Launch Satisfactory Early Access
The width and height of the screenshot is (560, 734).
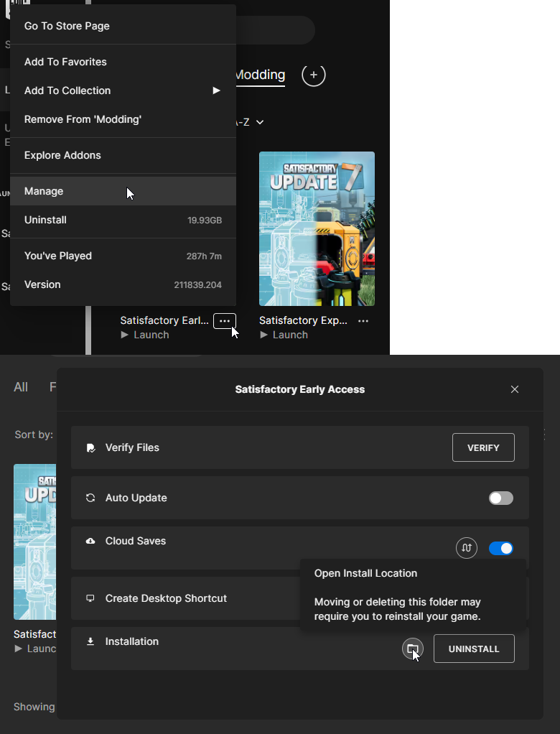point(145,335)
